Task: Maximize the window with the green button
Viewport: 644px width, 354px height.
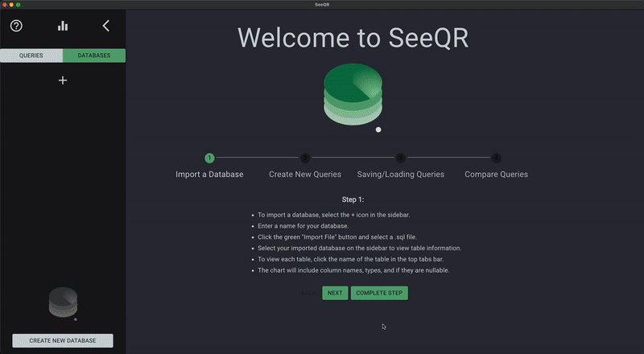Action: click(18, 5)
